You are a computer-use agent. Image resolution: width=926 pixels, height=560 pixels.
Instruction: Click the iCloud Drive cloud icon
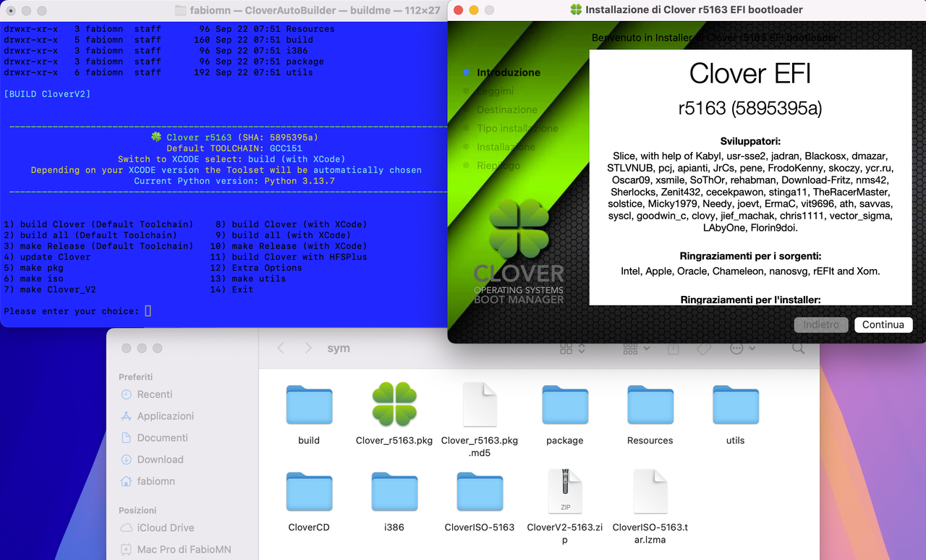click(x=127, y=527)
